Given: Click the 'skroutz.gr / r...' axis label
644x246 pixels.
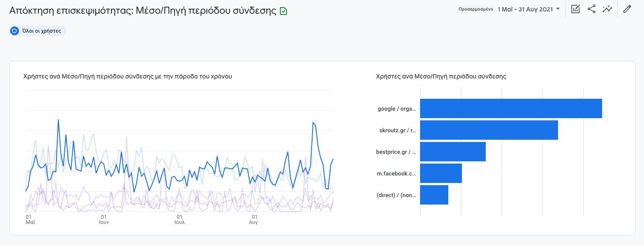Looking at the screenshot, I should coord(397,130).
